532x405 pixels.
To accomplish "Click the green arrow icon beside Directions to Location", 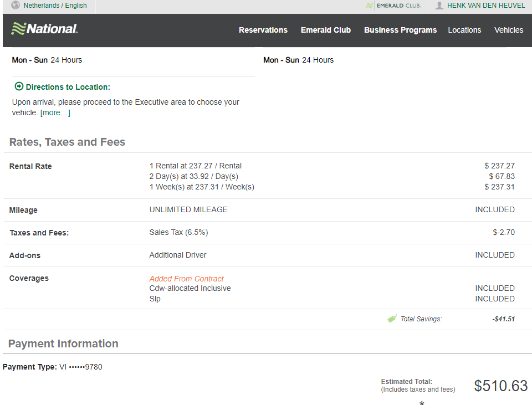I will tap(19, 86).
